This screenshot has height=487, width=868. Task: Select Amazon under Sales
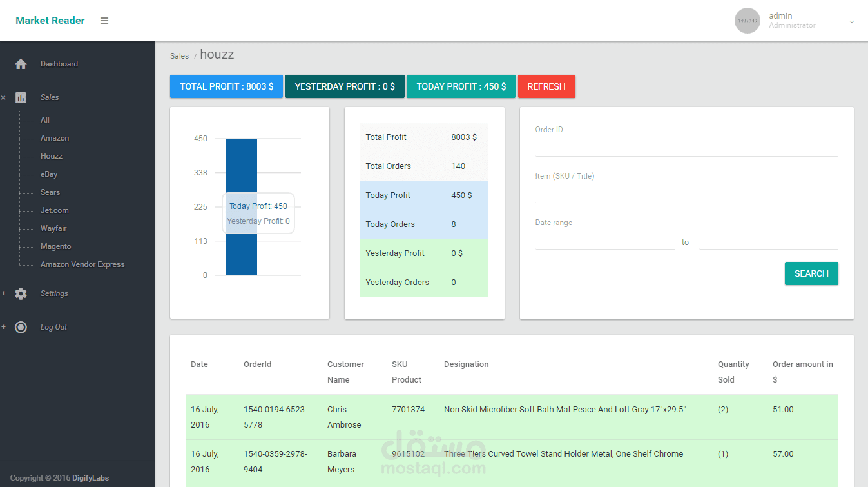[55, 138]
